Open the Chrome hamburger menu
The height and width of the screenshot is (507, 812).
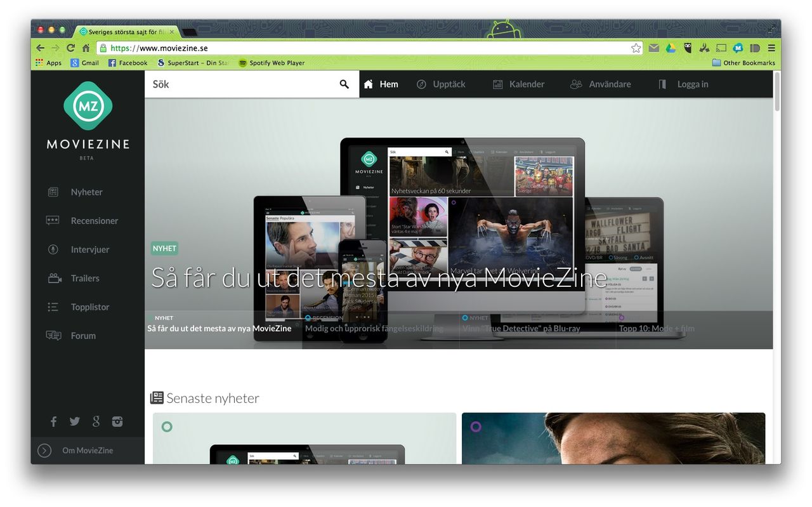point(771,48)
